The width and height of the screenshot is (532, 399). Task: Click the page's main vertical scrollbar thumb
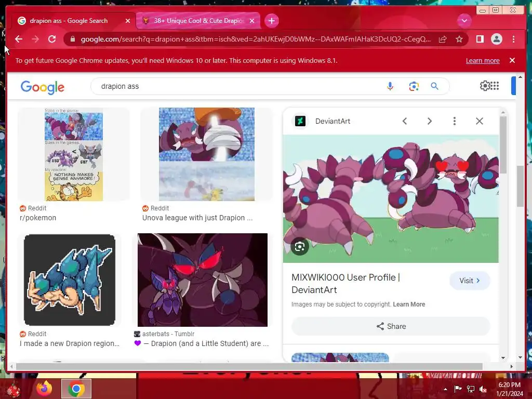(520, 186)
